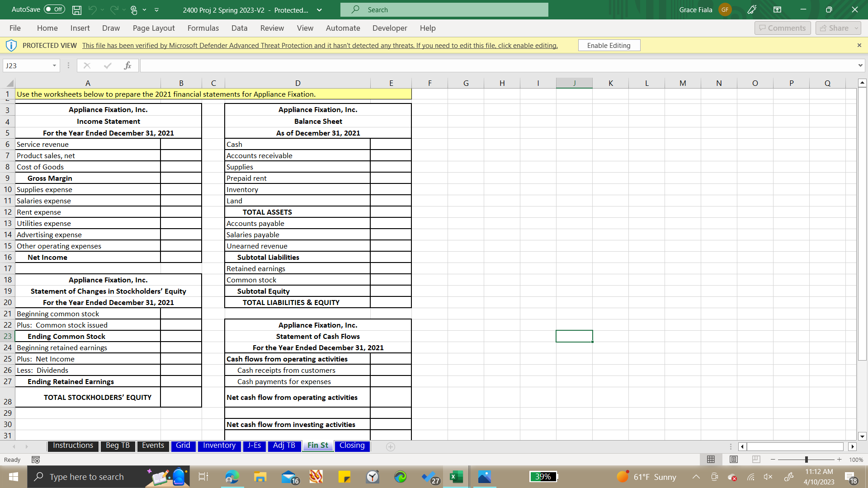Open Grace Fiala account avatar
Screen dimensions: 868x488
pos(725,9)
